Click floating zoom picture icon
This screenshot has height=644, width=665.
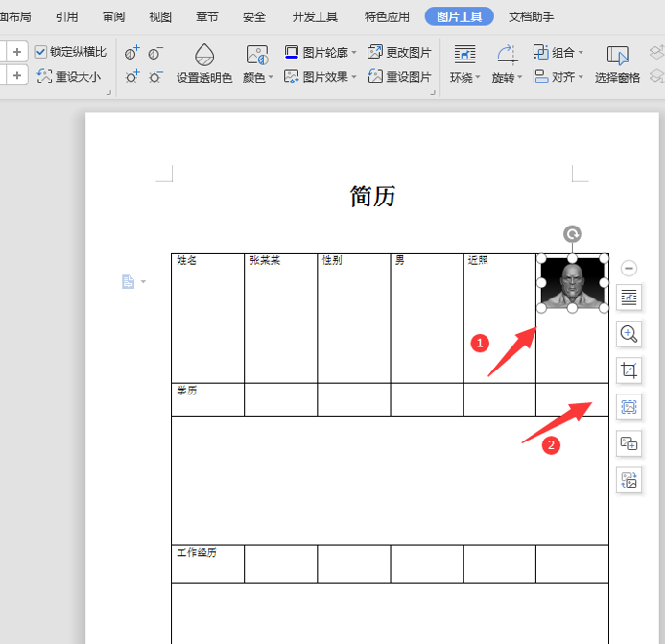629,334
